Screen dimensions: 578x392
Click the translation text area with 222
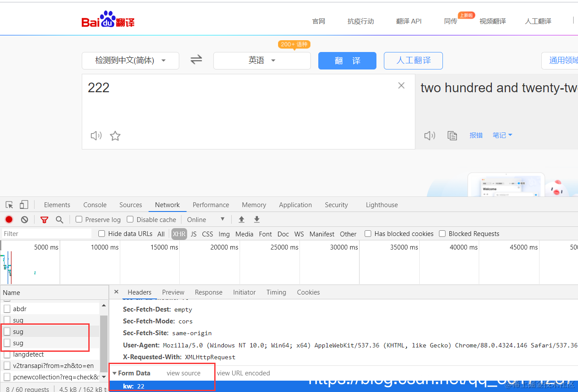pos(248,111)
